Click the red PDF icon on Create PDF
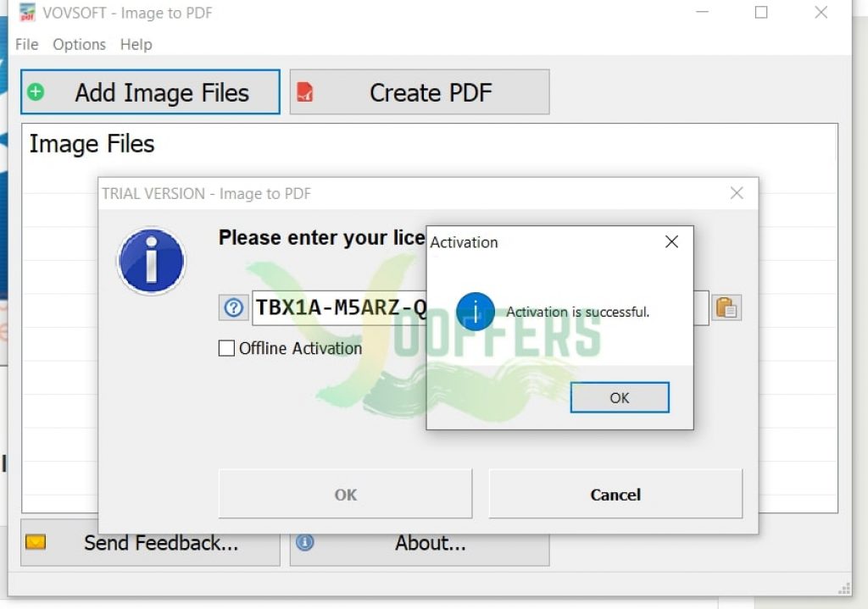868x609 pixels. click(x=305, y=91)
